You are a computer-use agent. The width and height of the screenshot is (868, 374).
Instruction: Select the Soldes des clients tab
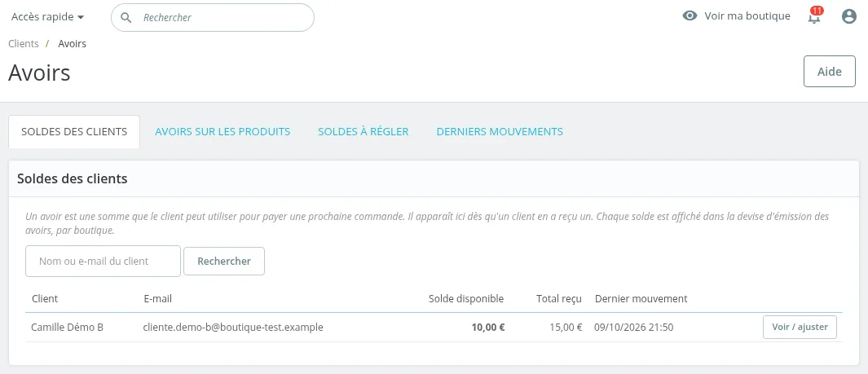coord(74,132)
